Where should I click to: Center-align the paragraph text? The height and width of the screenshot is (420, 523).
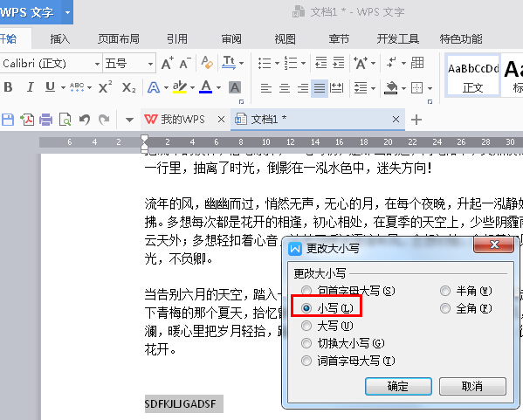coord(284,88)
